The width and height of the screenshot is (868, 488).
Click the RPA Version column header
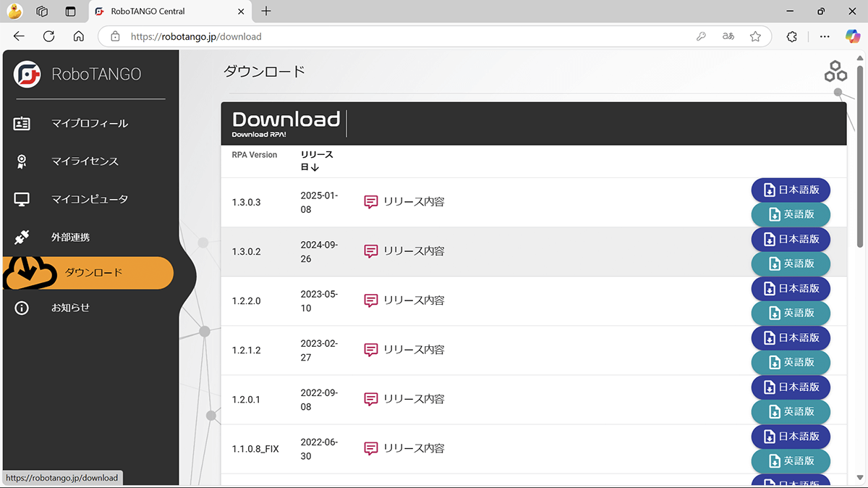(255, 155)
